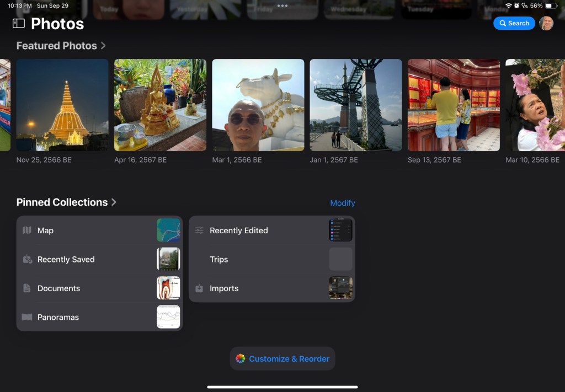Viewport: 565px width, 392px height.
Task: Toggle the sidebar panel icon
Action: tap(19, 23)
